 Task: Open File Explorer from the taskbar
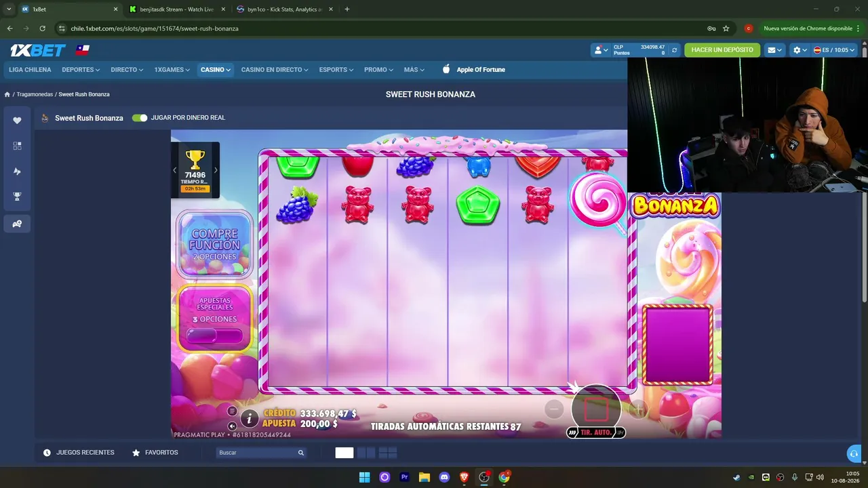click(425, 477)
